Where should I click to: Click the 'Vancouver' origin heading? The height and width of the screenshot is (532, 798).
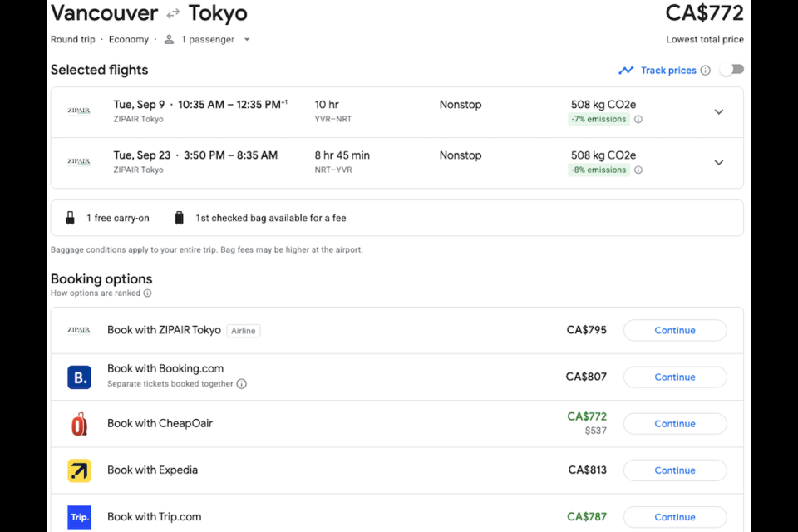(x=105, y=13)
